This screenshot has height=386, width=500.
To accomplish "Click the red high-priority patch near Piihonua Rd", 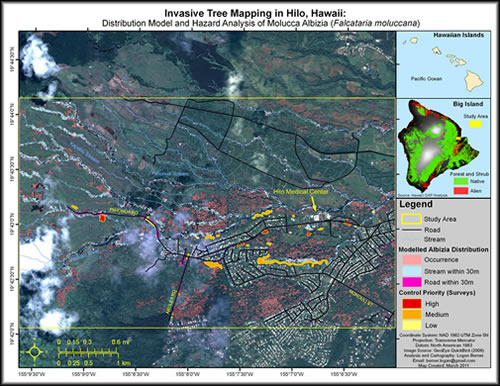I will click(x=102, y=218).
